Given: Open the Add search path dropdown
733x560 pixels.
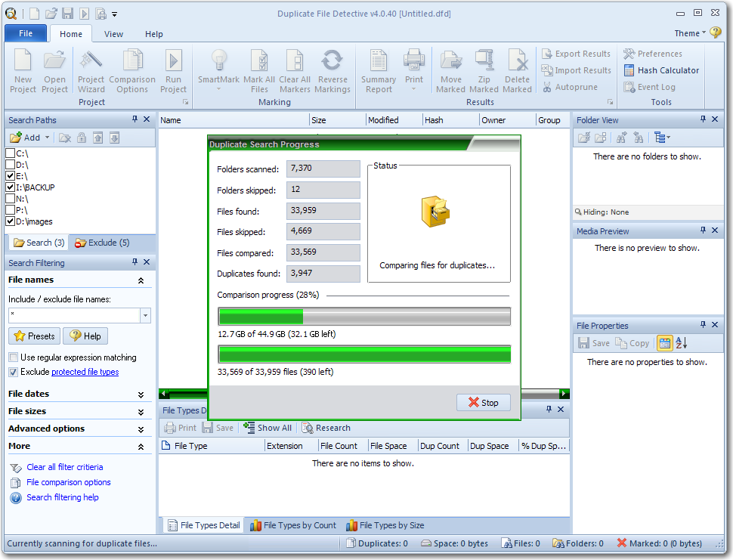Looking at the screenshot, I should point(47,138).
